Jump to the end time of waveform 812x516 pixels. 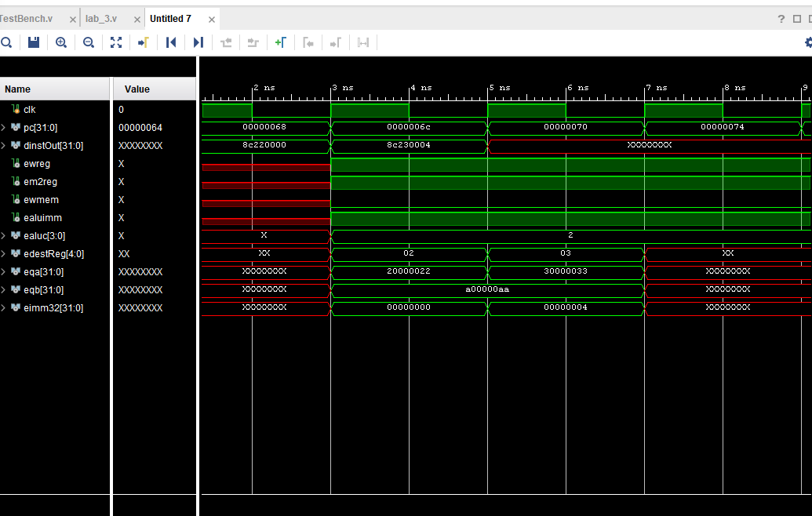pos(198,42)
